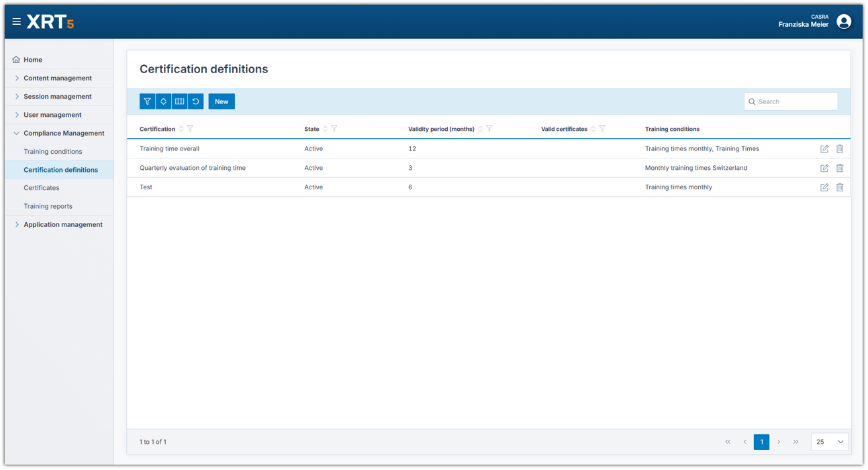Edit the Training time overall certification
Screen dimensions: 868x470
pyautogui.click(x=824, y=149)
